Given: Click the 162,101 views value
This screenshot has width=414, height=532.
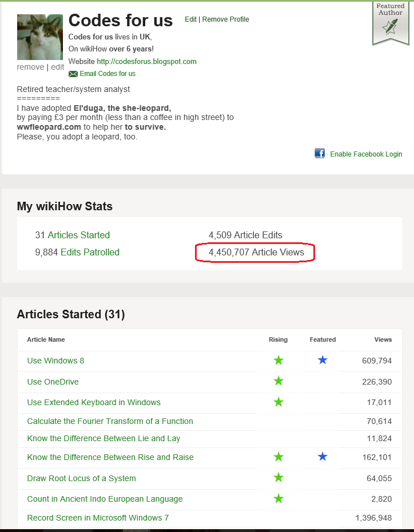Looking at the screenshot, I should (377, 457).
